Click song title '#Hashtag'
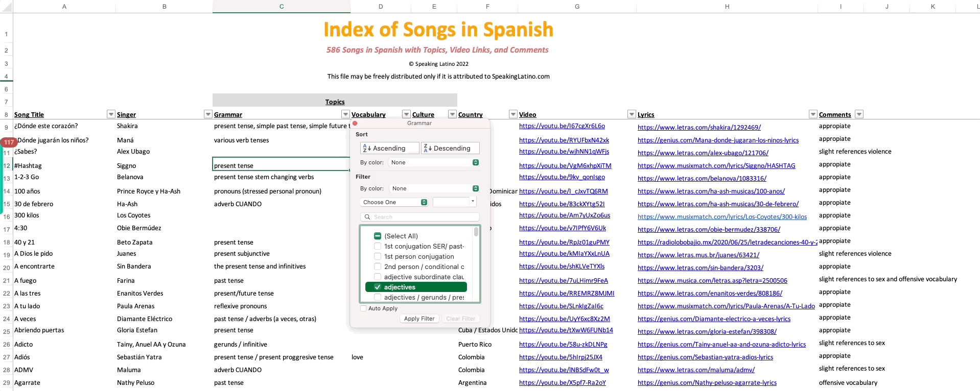Viewport: 980px width, 391px height. click(x=28, y=166)
